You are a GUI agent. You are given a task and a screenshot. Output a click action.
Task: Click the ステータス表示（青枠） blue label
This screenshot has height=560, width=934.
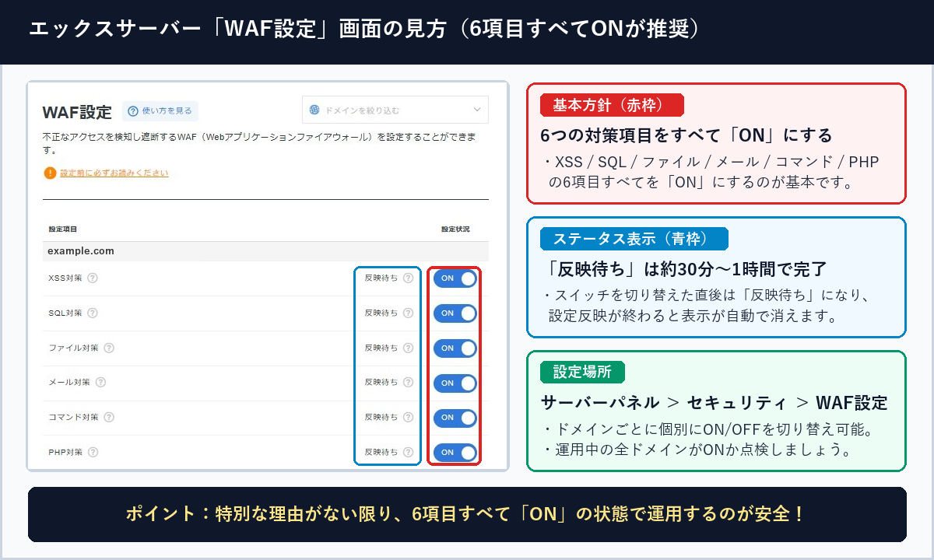tap(634, 239)
